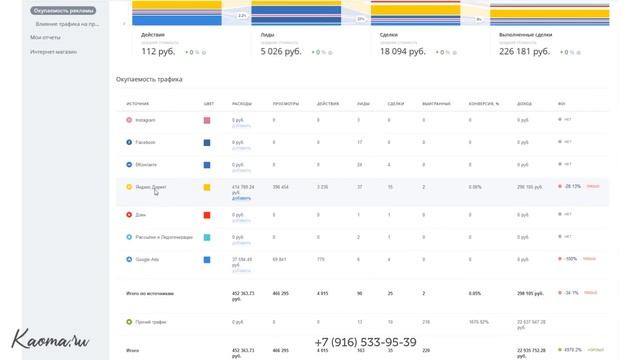This screenshot has height=360, width=640.
Task: Open the pink Instagram color swatch
Action: coord(207,120)
